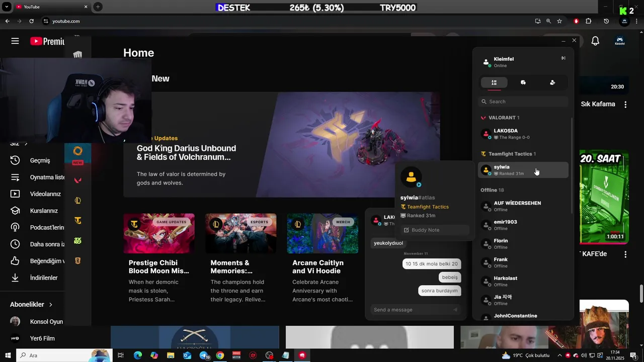This screenshot has height=362, width=644.
Task: Open File Explorer from the taskbar
Action: [x=171, y=355]
